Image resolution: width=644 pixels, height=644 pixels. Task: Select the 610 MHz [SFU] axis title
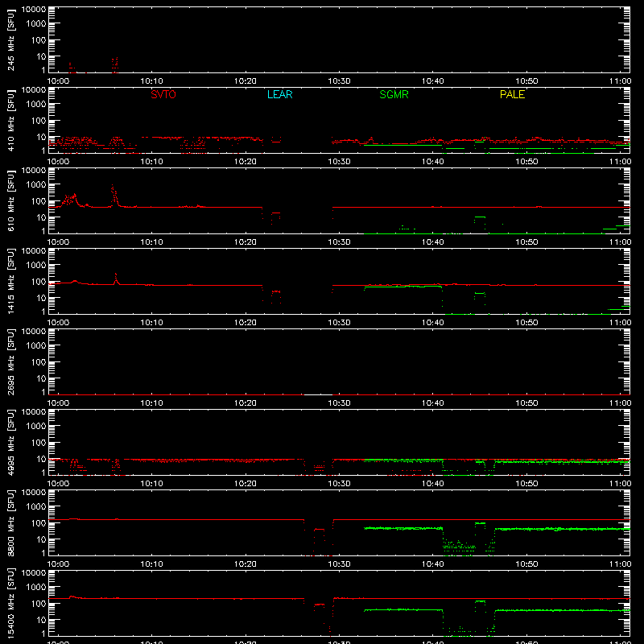point(10,202)
